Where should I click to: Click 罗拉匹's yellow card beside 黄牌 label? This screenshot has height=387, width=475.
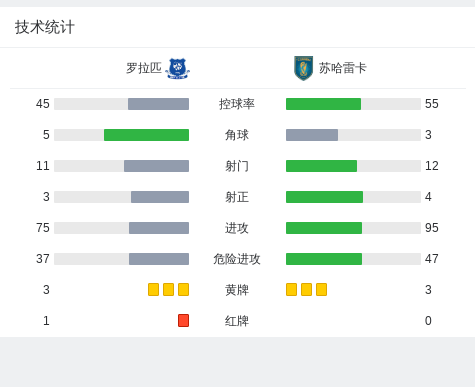[183, 289]
